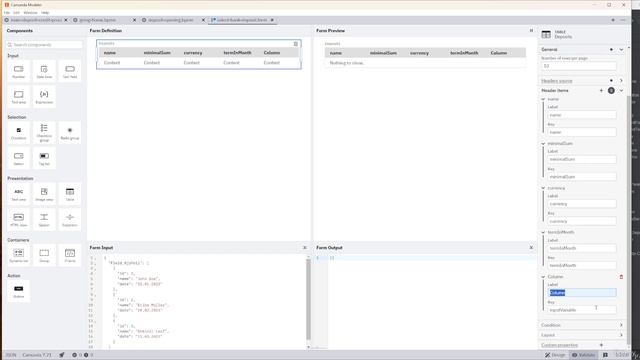Screen dimensions: 640x360
Task: Open errors and warnings indicator in status bar
Action: pyautogui.click(x=83, y=355)
